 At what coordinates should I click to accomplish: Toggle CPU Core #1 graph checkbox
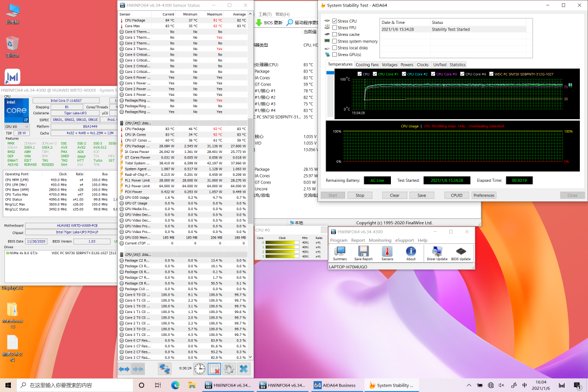(x=375, y=74)
